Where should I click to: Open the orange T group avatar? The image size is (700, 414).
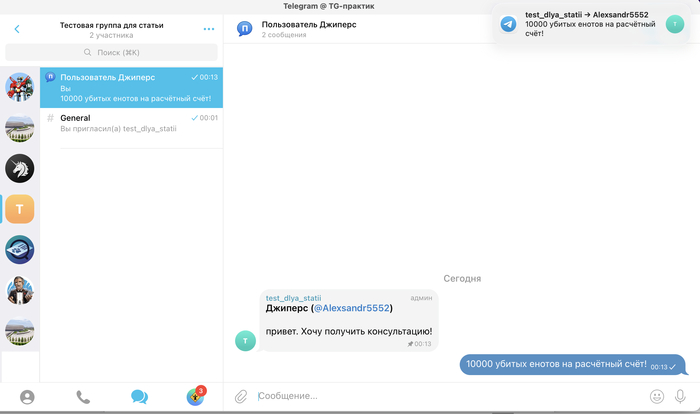click(20, 208)
